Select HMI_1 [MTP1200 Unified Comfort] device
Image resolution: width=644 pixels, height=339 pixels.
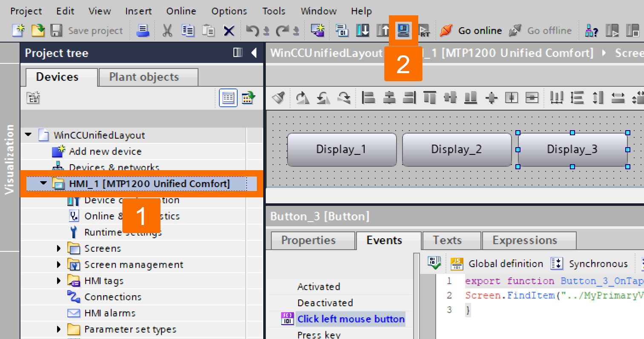[149, 184]
